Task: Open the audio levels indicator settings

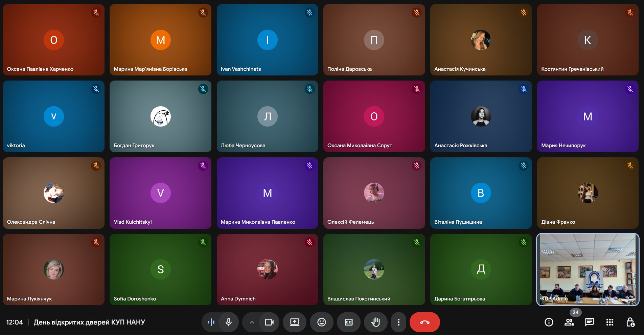Action: coord(211,322)
